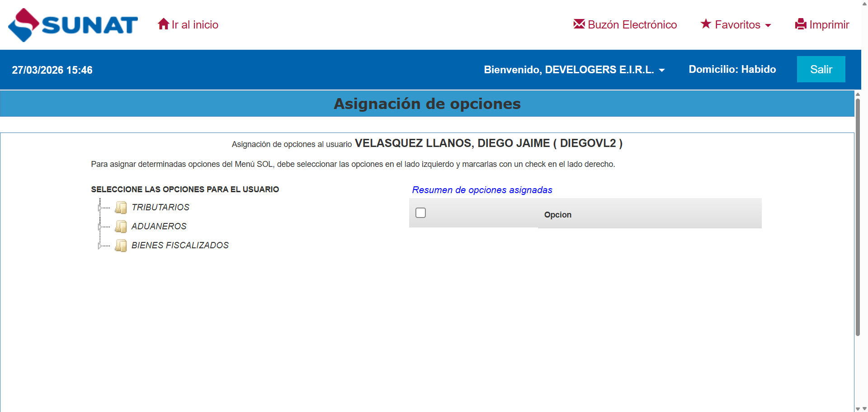Expand the ADUANEROS tree node
Screen dimensions: 868x412
[x=100, y=227]
